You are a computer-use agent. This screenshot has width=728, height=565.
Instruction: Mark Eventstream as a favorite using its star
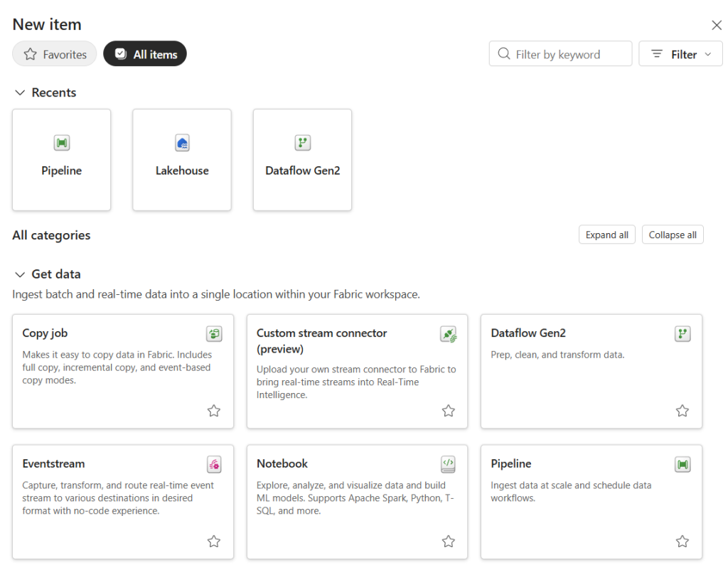[214, 542]
